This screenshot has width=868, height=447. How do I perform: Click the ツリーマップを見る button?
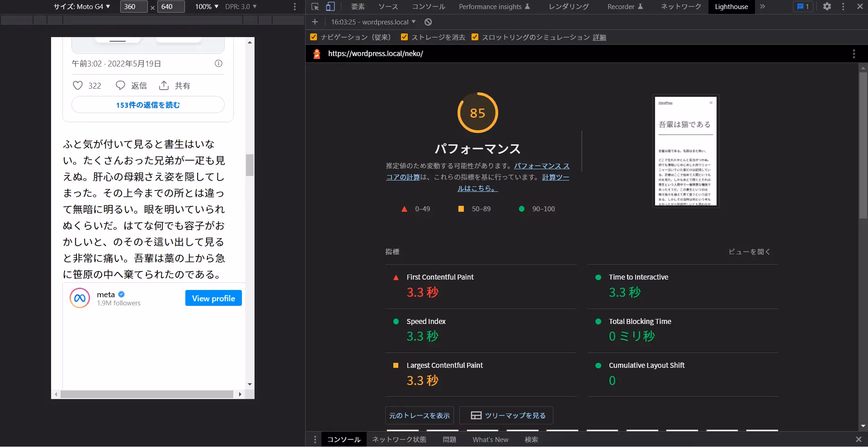click(x=506, y=415)
